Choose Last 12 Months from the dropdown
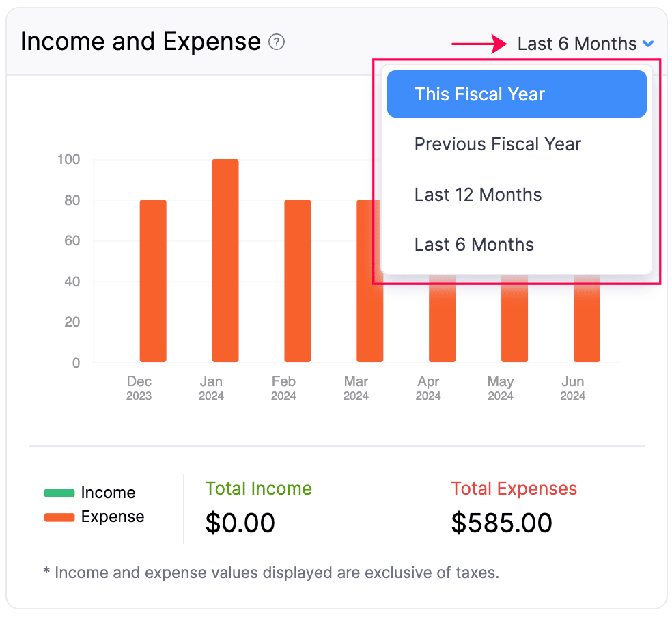The image size is (672, 619). tap(477, 195)
